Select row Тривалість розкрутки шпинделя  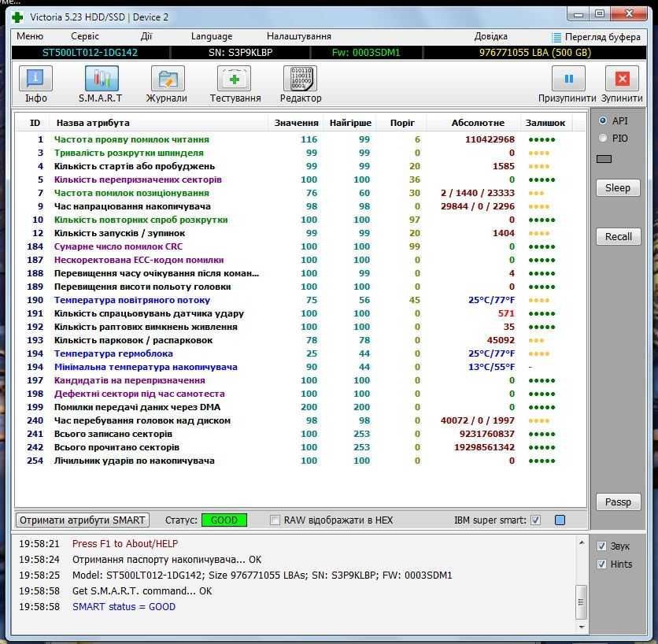tap(300, 153)
